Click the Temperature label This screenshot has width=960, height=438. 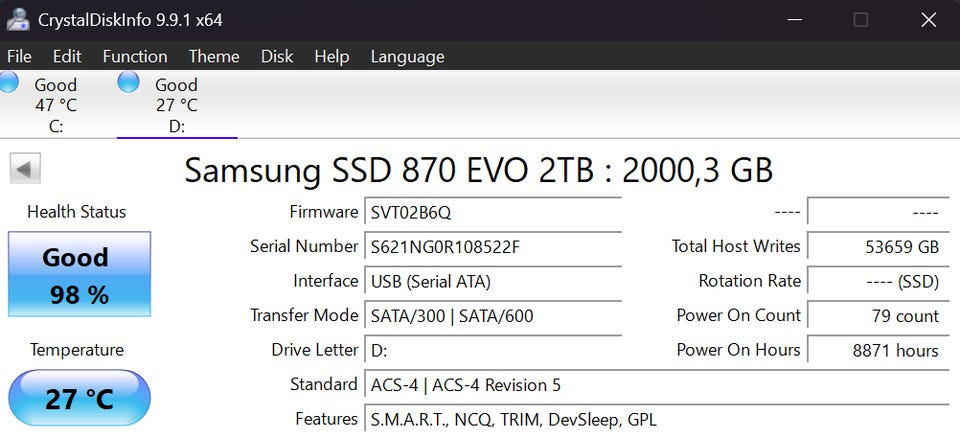77,350
